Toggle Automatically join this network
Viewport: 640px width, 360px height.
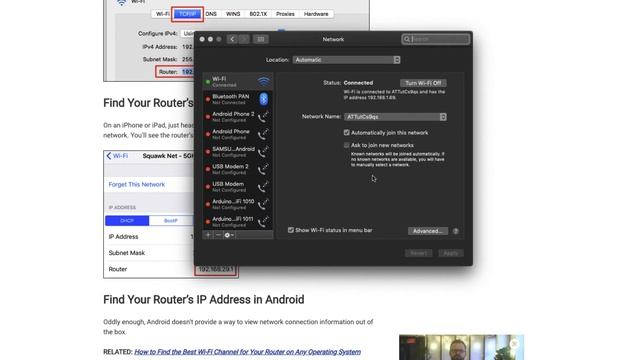point(347,133)
